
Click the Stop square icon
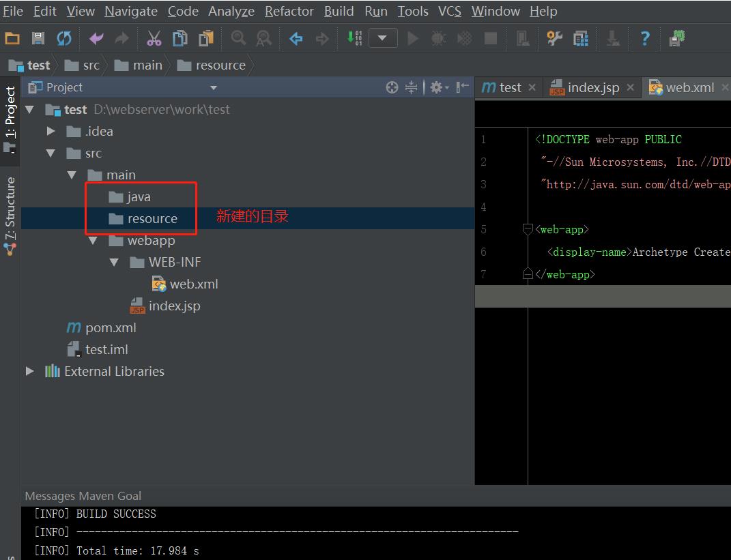click(x=491, y=38)
